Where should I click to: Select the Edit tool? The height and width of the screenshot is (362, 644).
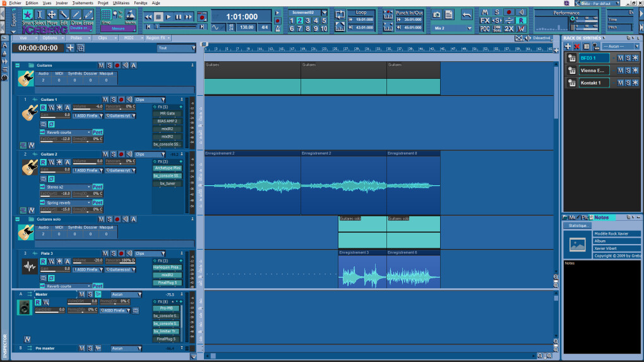[64, 15]
